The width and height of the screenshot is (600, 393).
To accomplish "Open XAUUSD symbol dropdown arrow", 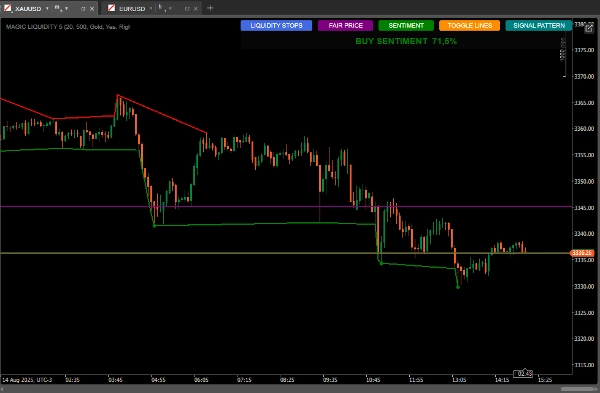I will [47, 8].
